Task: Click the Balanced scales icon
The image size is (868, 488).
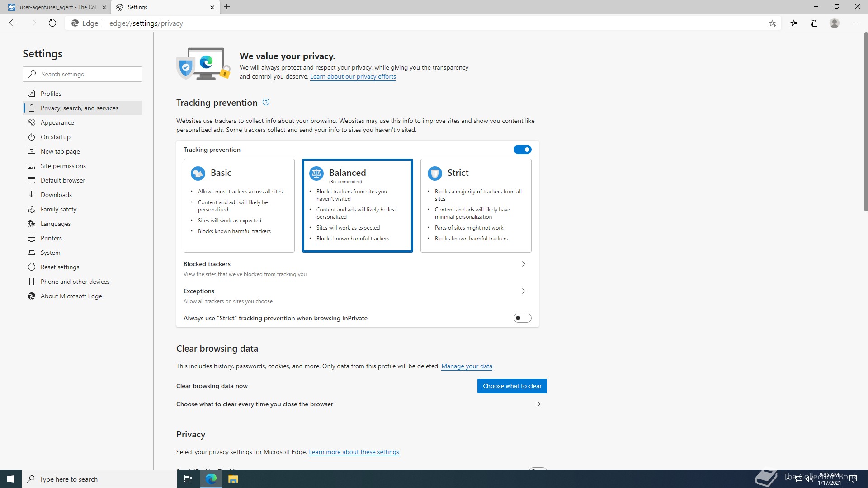Action: click(x=316, y=173)
